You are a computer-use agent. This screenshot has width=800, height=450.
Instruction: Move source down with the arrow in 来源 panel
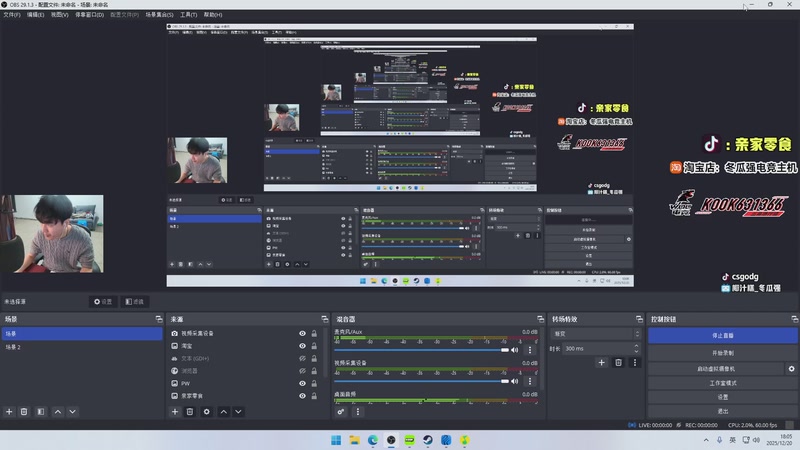[x=238, y=412]
